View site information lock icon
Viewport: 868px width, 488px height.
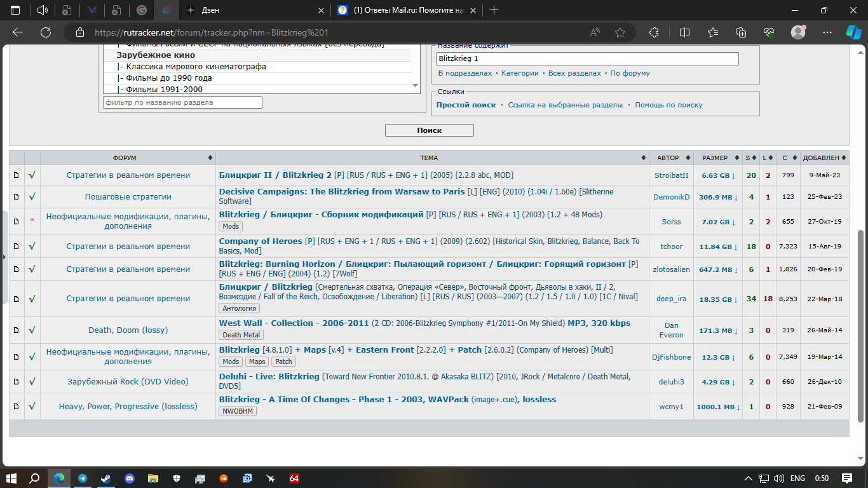point(79,32)
